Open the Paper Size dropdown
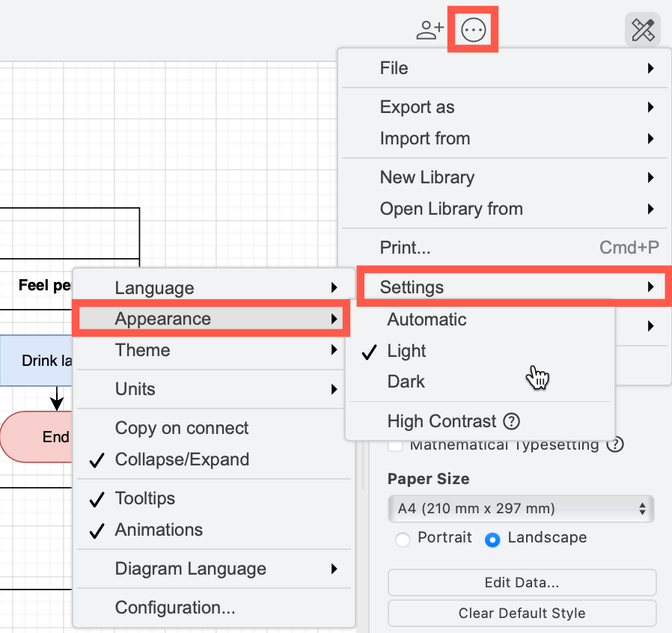 pos(521,508)
